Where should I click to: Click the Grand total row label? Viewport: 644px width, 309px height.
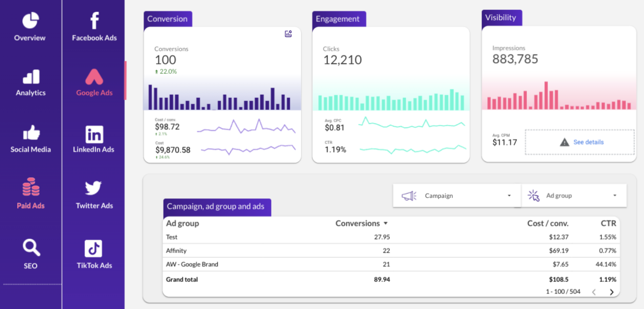coord(182,280)
